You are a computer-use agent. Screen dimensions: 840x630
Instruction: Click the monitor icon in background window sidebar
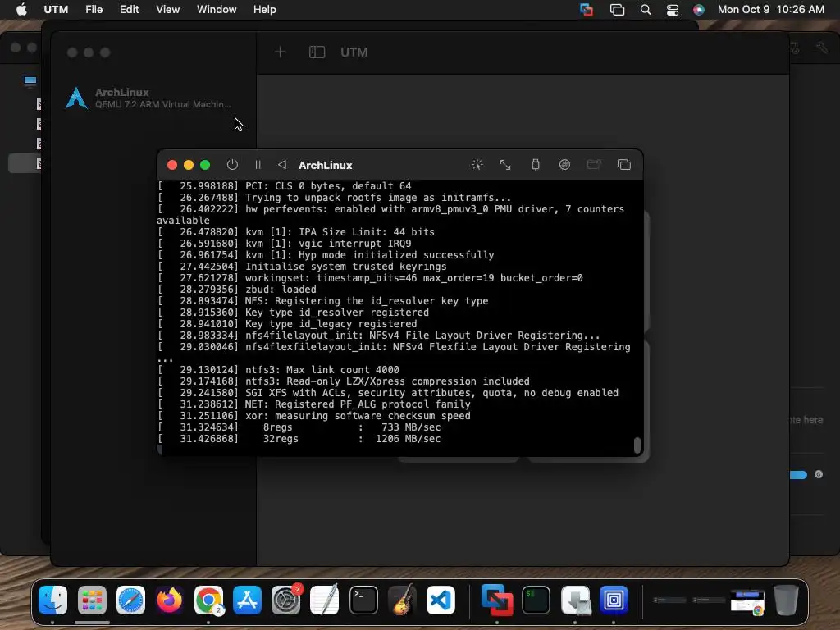coord(30,81)
